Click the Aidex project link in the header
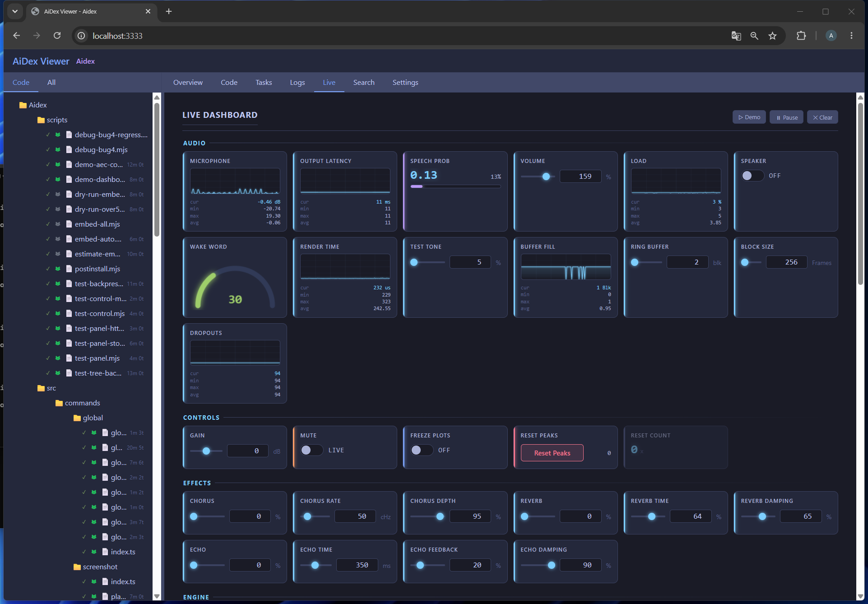This screenshot has height=604, width=868. click(x=85, y=61)
